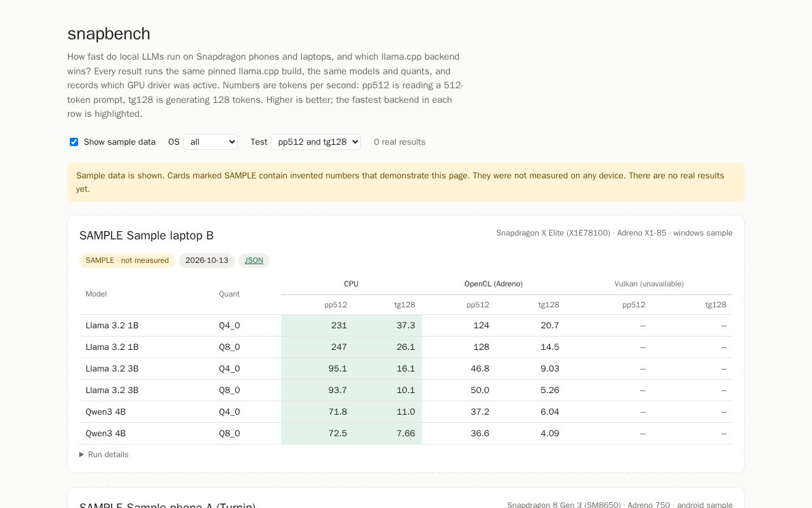Click the Quant column header
The image size is (812, 508).
(x=229, y=294)
